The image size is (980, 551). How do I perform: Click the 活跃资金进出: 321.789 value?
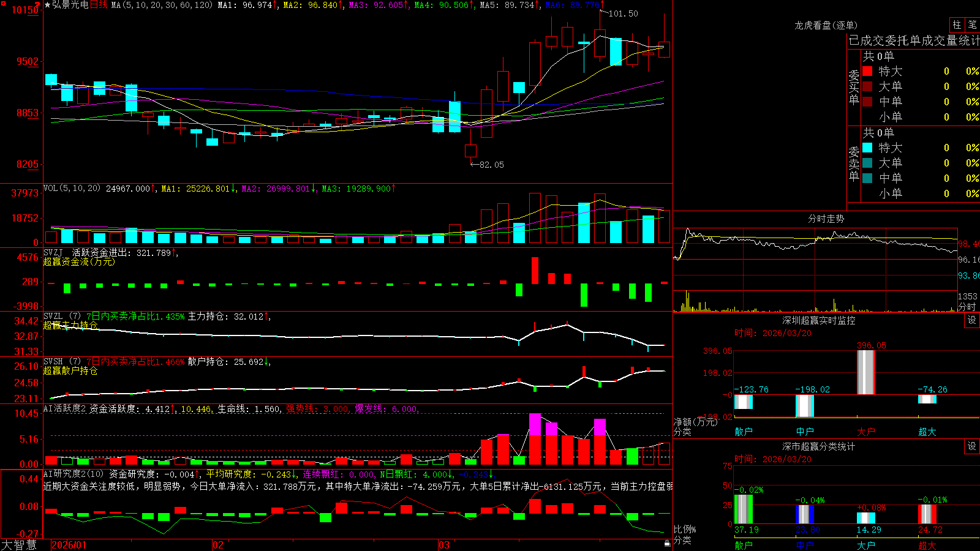pyautogui.click(x=122, y=252)
